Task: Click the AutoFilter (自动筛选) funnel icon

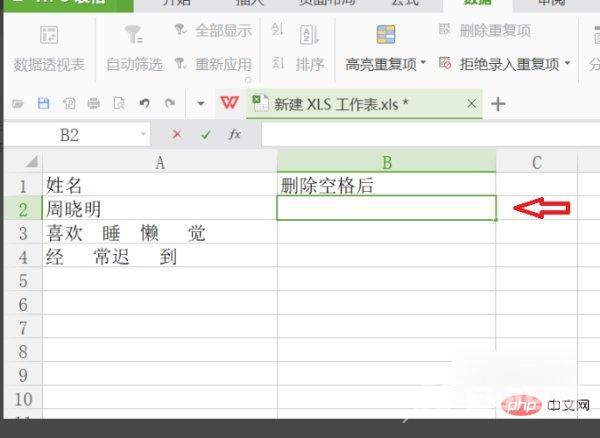Action: [x=133, y=37]
